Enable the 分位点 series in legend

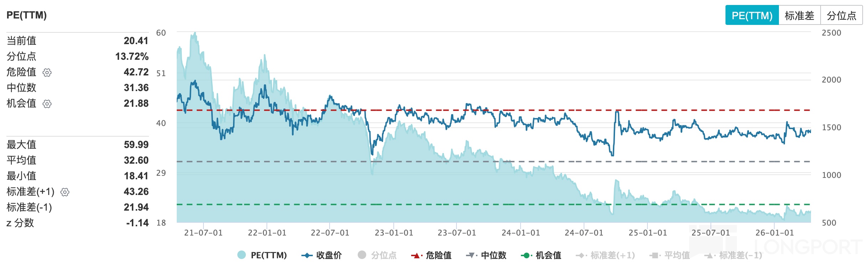pos(377,255)
